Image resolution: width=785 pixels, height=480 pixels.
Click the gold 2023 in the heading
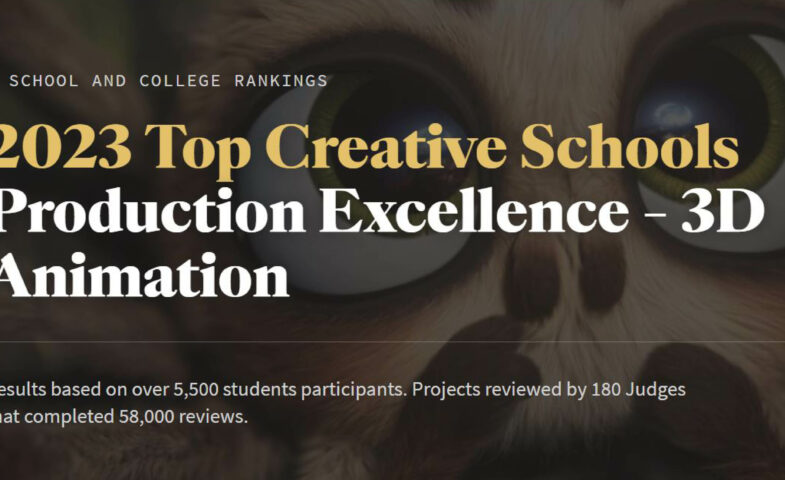tap(65, 147)
